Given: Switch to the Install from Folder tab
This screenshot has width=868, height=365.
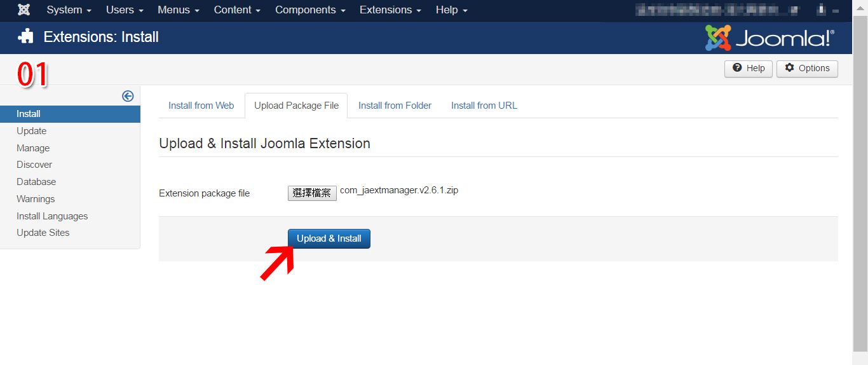Looking at the screenshot, I should click(395, 106).
